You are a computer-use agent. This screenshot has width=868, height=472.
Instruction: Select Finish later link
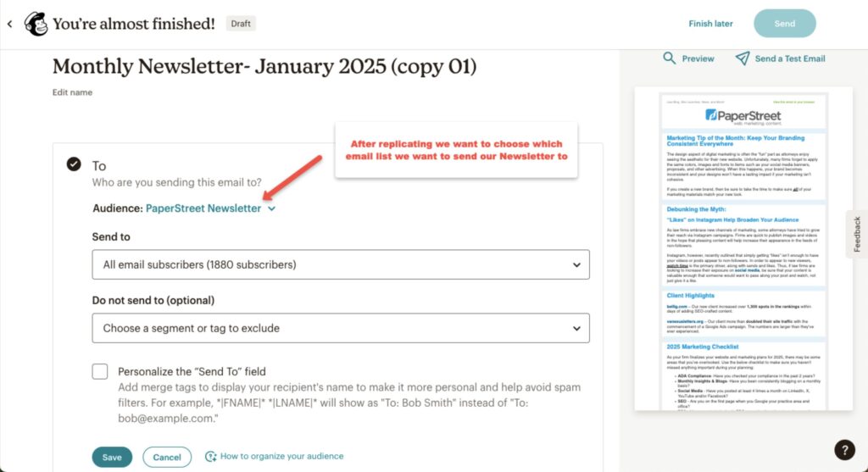[x=710, y=24]
